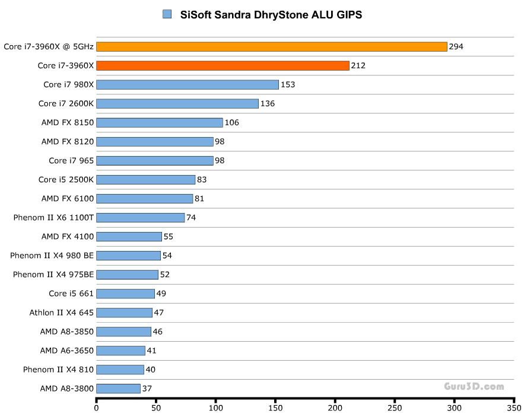Select the AMD A8-3800 bar
This screenshot has width=524, height=420.
pyautogui.click(x=118, y=389)
